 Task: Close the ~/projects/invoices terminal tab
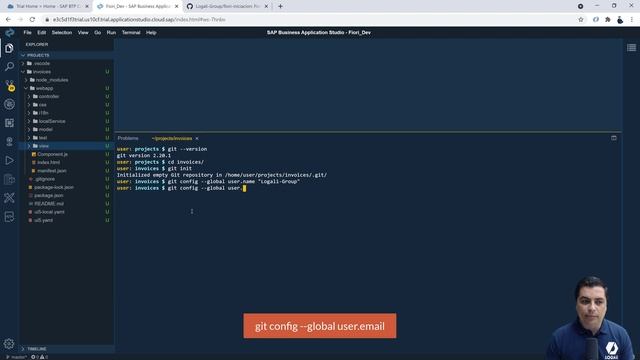click(x=197, y=138)
